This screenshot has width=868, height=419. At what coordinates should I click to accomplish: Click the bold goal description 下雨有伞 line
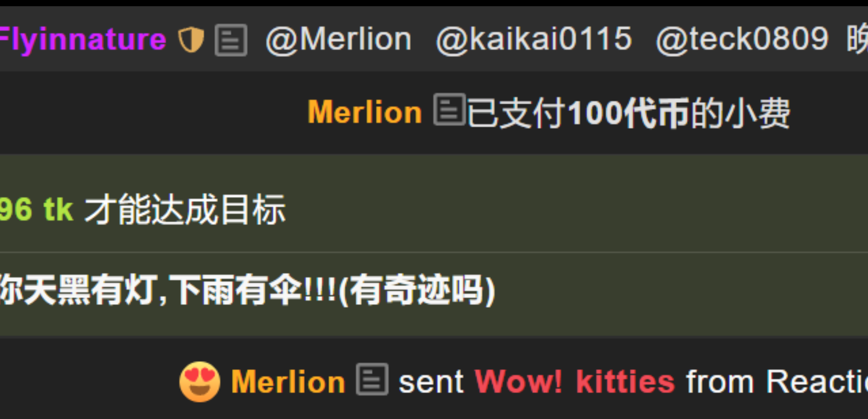click(x=248, y=290)
